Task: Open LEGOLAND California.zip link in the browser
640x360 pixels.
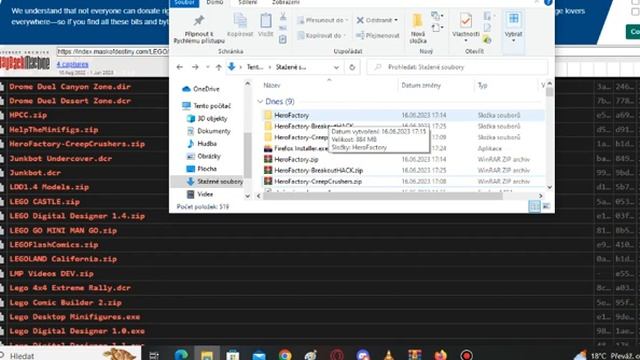Action: click(x=63, y=259)
